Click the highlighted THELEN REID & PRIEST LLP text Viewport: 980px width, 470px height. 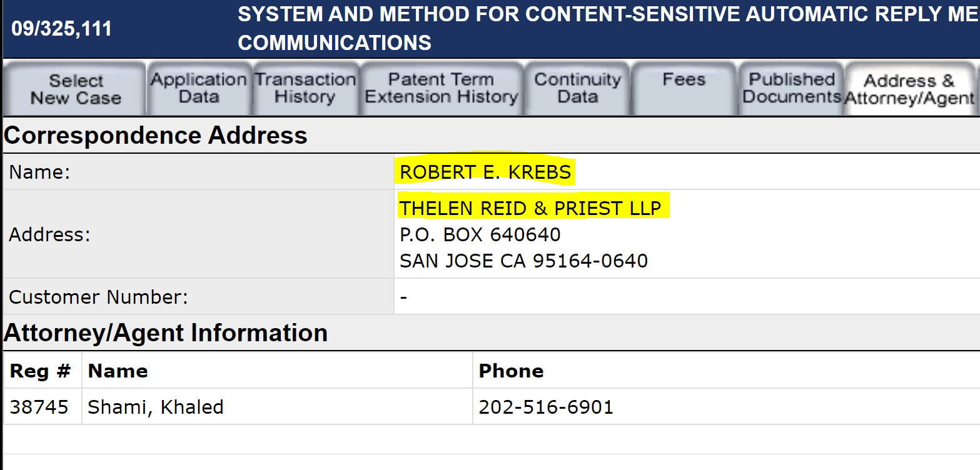coord(530,207)
